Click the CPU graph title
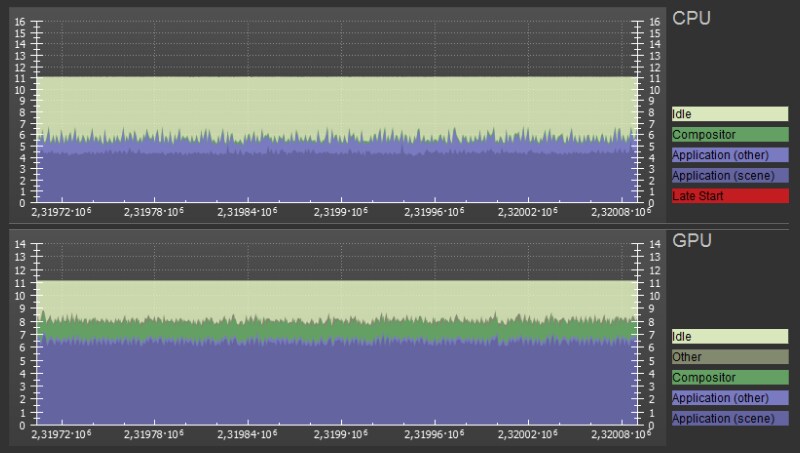Screen dimensions: 800x453 pos(691,18)
